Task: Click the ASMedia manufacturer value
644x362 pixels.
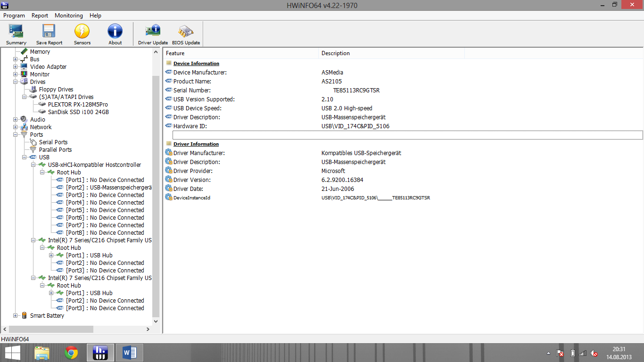Action: coord(332,73)
